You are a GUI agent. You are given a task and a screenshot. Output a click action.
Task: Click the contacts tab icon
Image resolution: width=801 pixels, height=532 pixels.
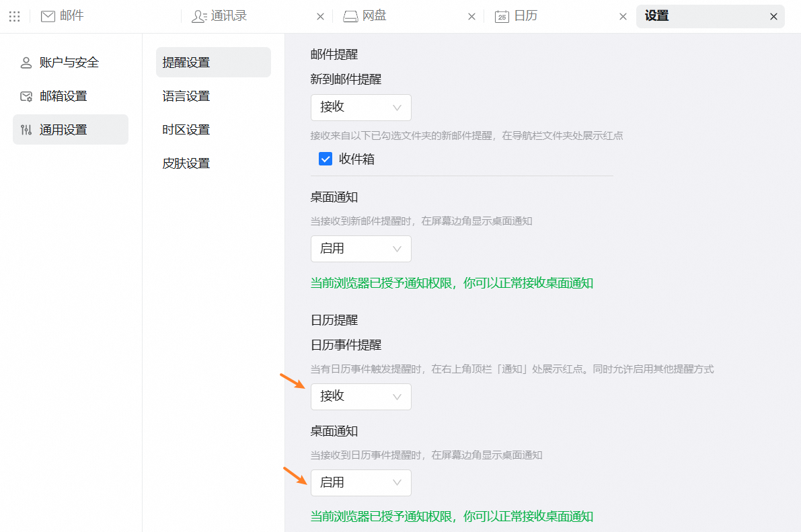point(198,16)
